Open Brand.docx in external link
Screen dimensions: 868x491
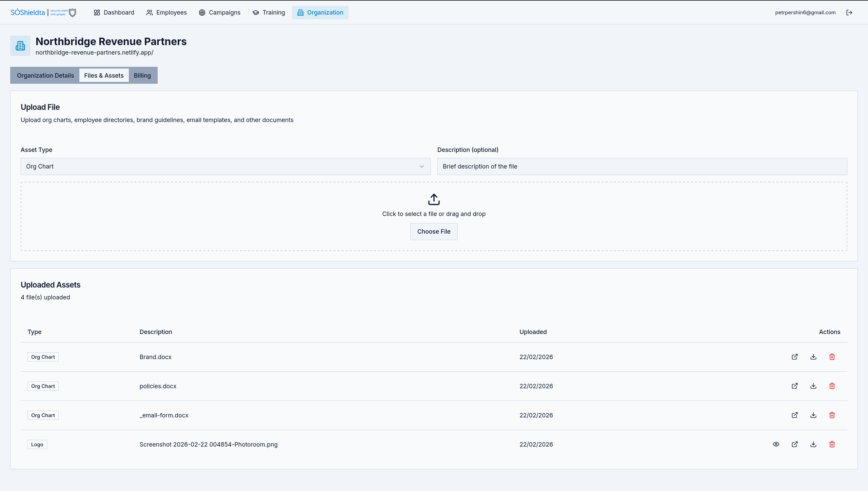794,357
